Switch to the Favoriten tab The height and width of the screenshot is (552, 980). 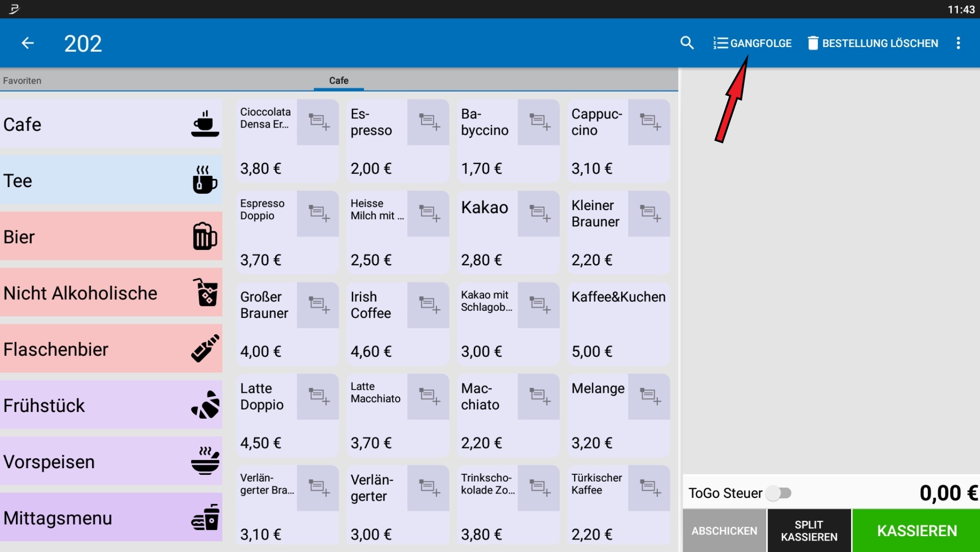[22, 81]
